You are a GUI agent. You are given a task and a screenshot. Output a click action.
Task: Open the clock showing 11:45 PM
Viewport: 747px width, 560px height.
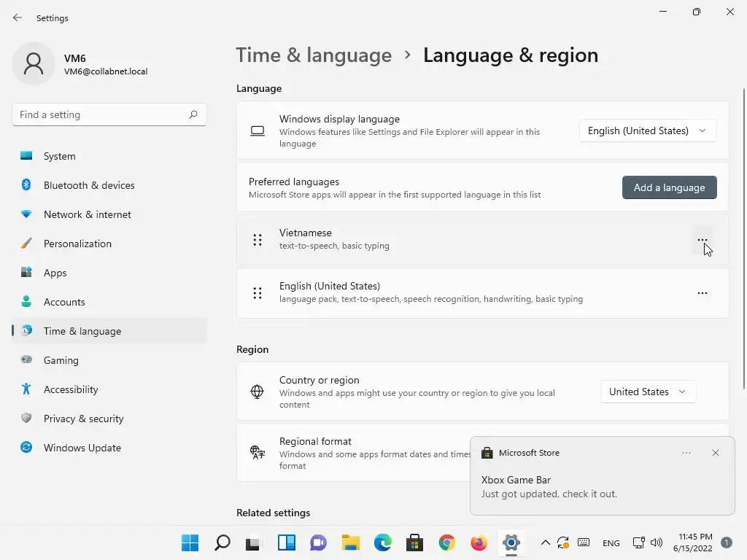(x=692, y=542)
